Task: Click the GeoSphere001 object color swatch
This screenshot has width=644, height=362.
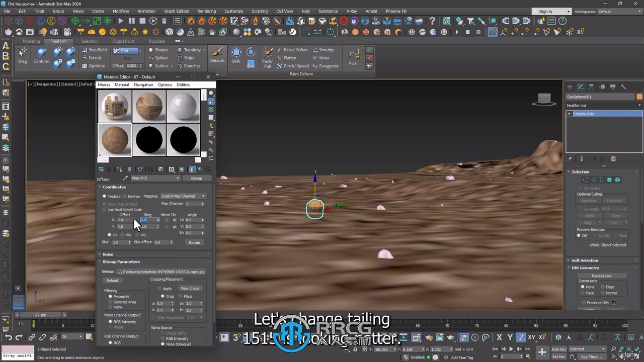Action: coord(639,97)
